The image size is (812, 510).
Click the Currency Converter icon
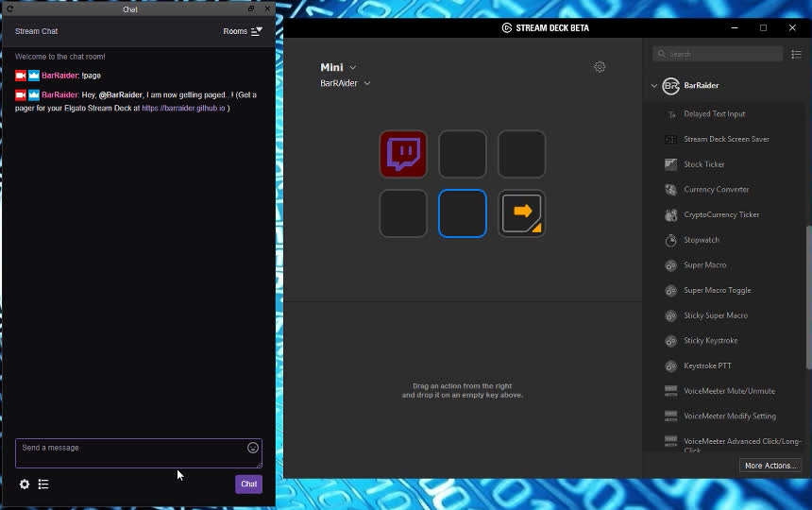671,190
